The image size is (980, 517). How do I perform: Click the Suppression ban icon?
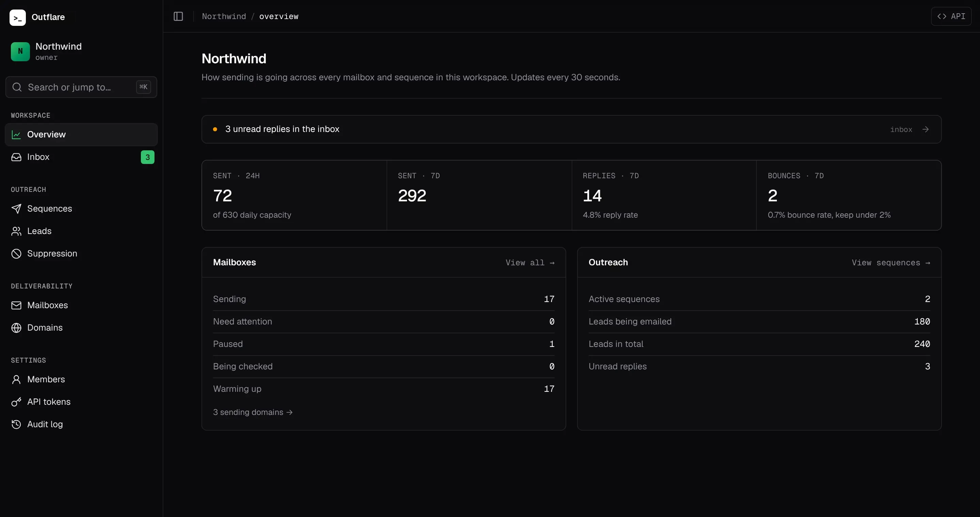(16, 253)
